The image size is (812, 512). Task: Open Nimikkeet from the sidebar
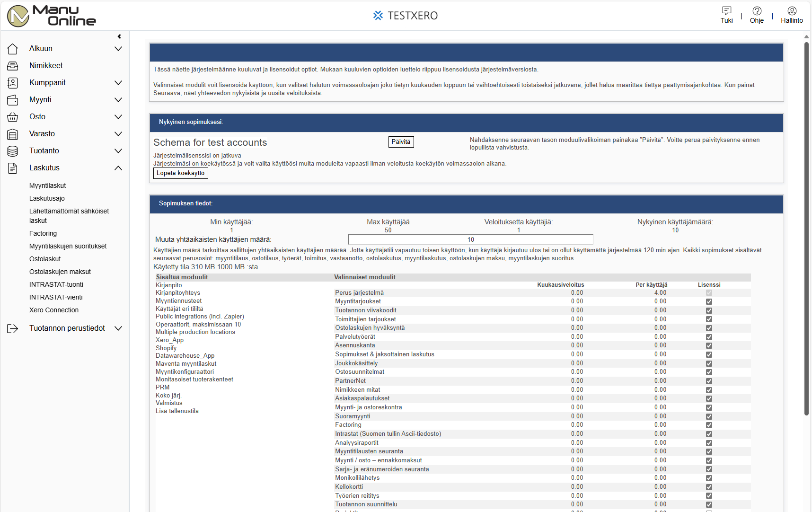[x=46, y=66]
